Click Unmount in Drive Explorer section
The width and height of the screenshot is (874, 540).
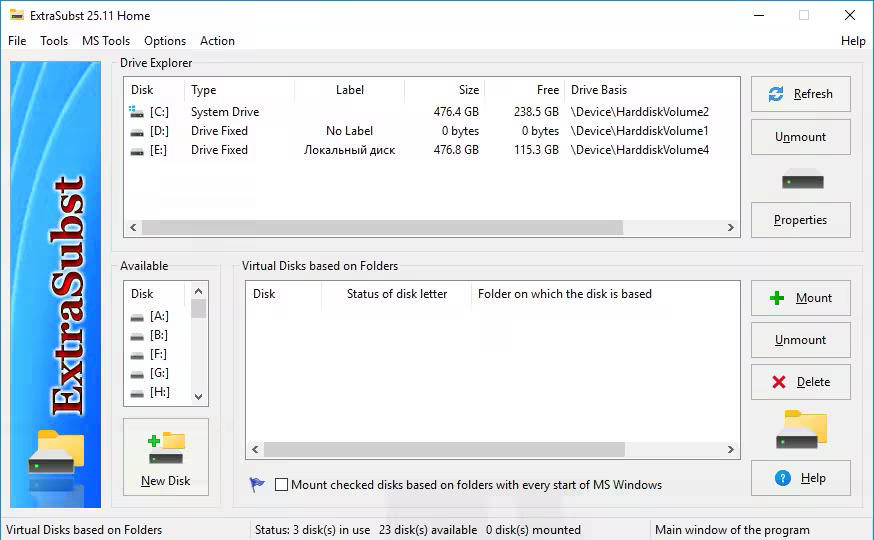point(800,137)
